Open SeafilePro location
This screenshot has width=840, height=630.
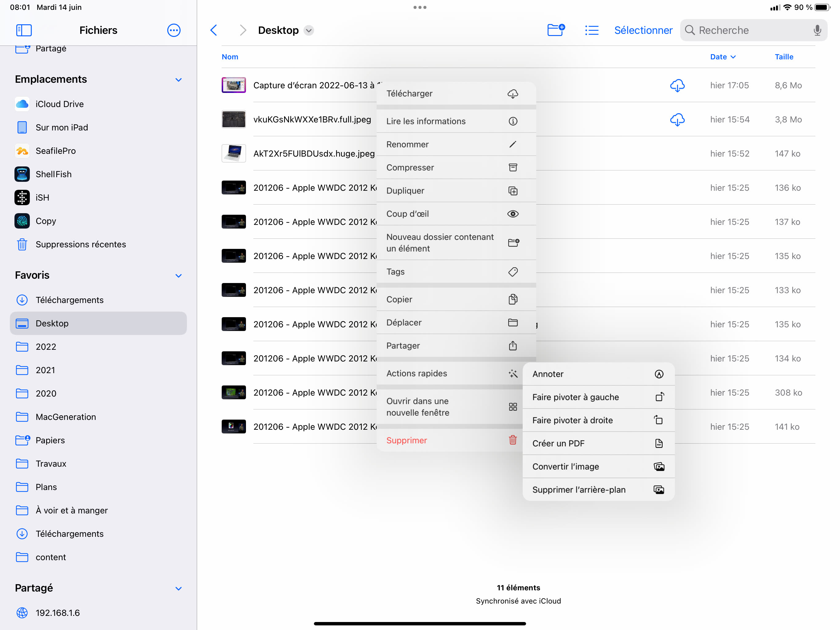tap(98, 150)
